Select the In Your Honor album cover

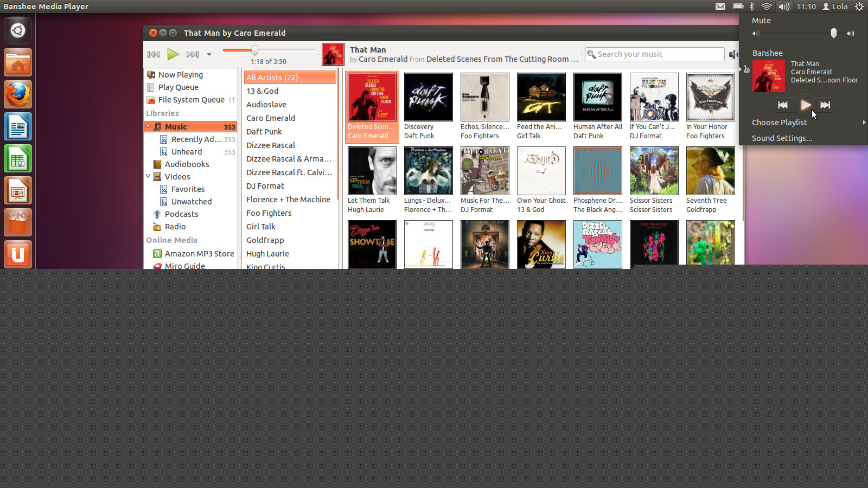point(711,97)
